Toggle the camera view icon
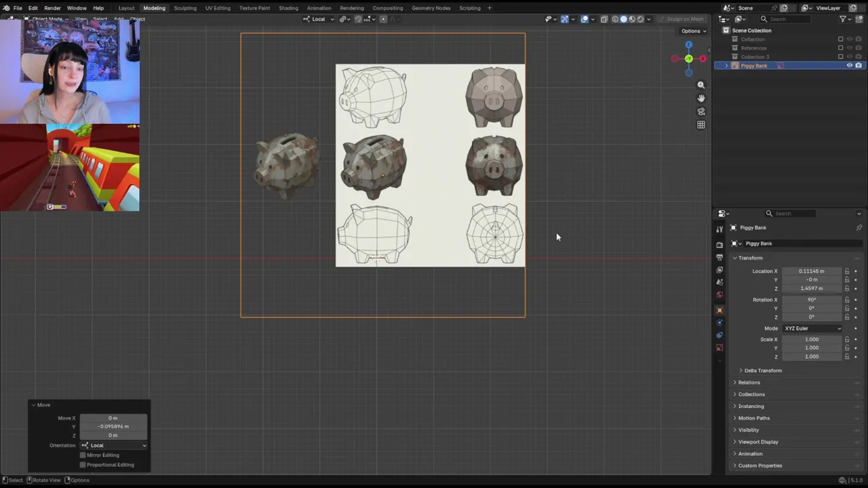This screenshot has height=488, width=868. (701, 111)
